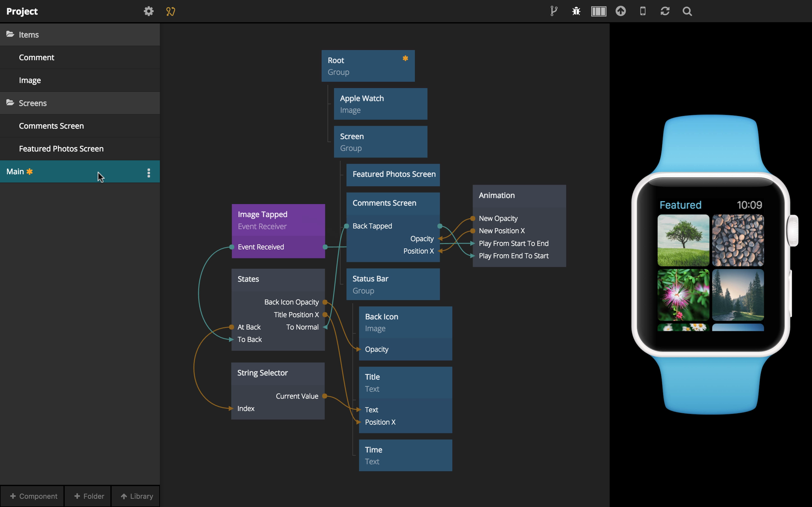Collapse the Screens section

[x=33, y=103]
